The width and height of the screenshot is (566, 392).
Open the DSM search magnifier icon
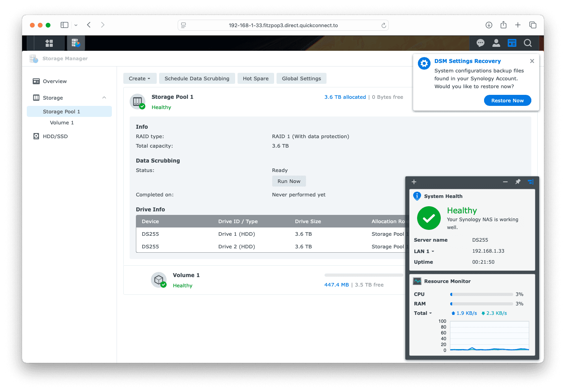tap(528, 43)
